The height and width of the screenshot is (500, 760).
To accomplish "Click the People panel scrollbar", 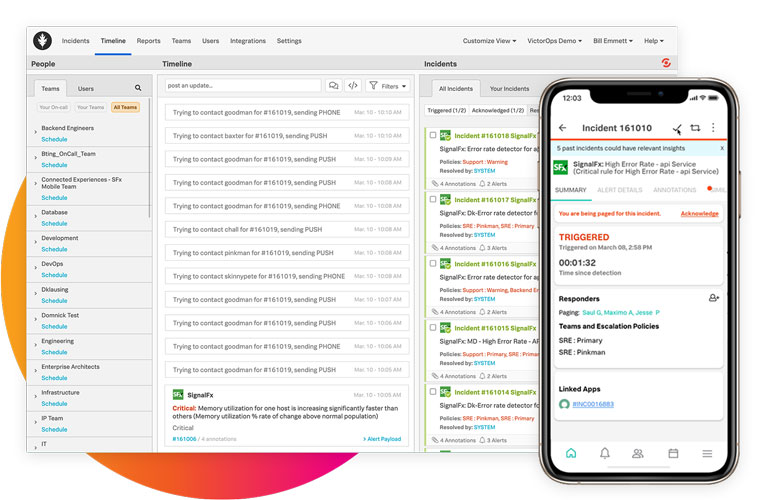I will click(149, 158).
